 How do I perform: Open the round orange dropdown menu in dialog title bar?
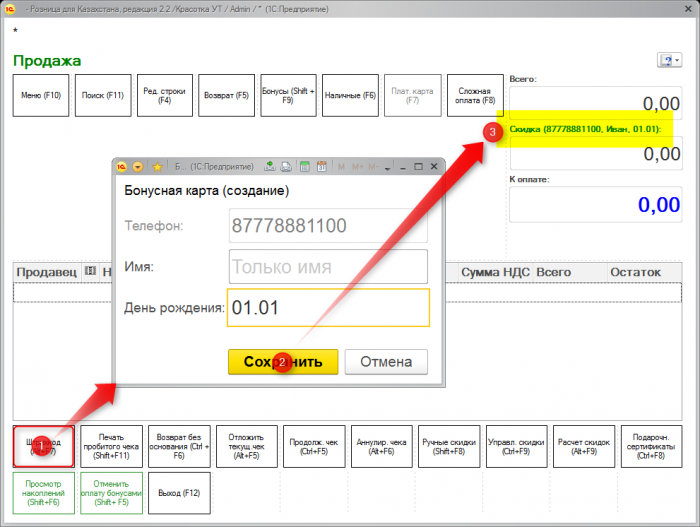[x=139, y=166]
